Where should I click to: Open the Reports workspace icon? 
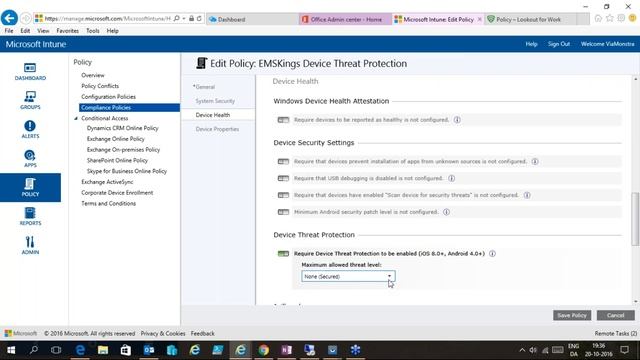click(30, 216)
